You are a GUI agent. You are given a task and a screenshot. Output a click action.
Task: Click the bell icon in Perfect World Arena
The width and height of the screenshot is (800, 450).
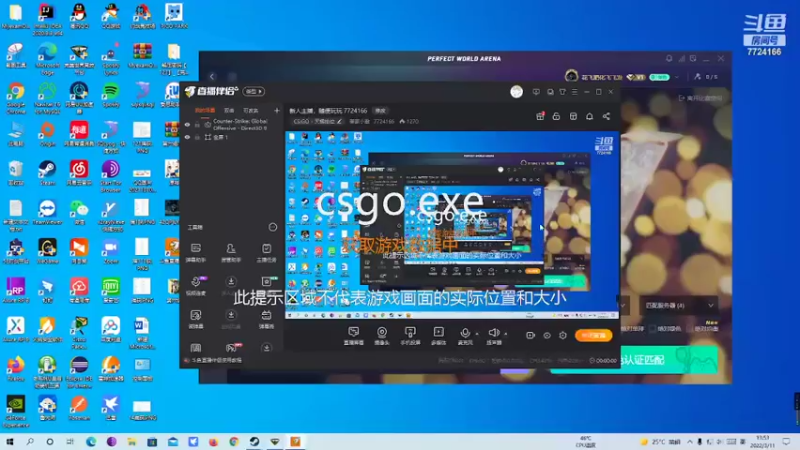(669, 59)
